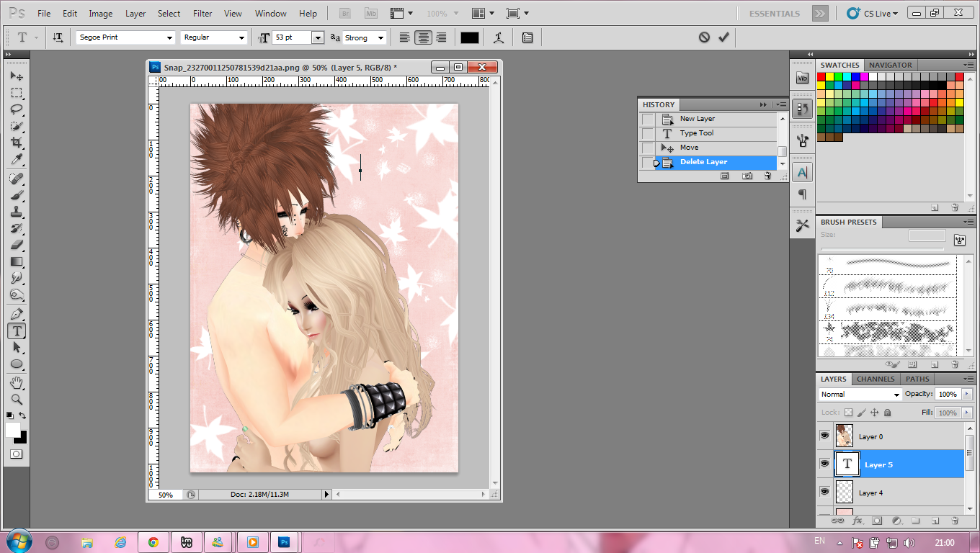Screen dimensions: 980x553
Task: Hide Layer 4 with its eye icon
Action: point(824,493)
